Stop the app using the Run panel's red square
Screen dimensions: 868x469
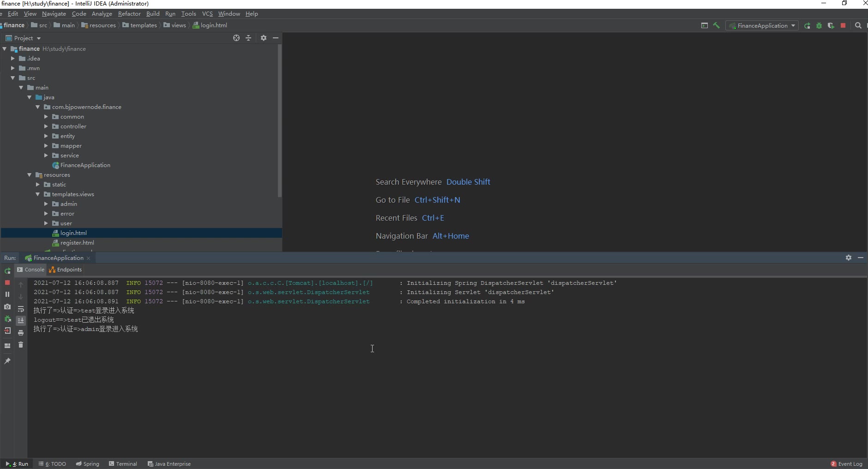tap(7, 283)
